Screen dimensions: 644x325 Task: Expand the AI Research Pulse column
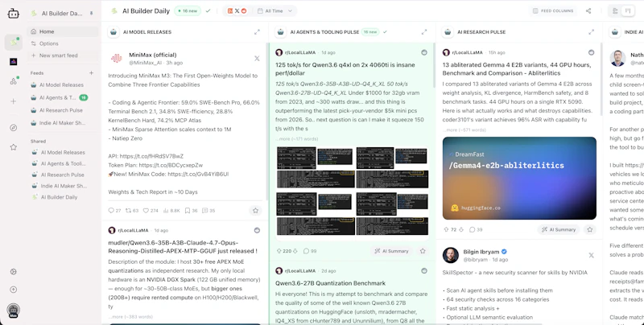(x=591, y=32)
